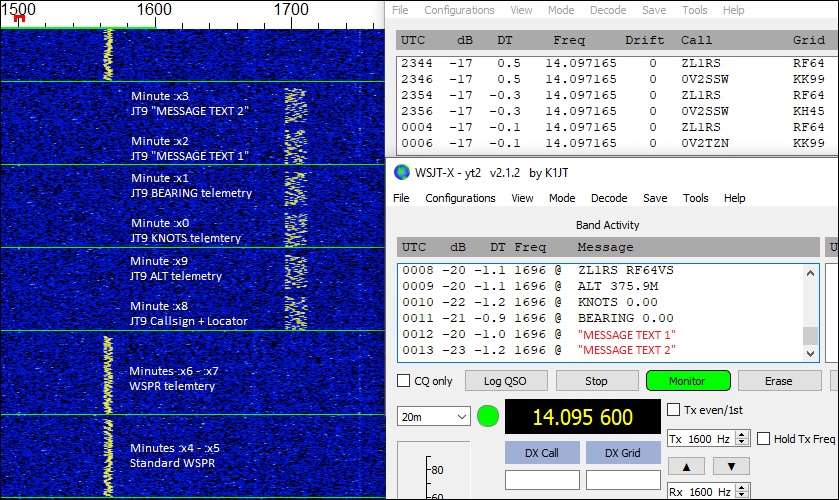Click the DX Call input field
The image size is (839, 500).
(x=542, y=481)
